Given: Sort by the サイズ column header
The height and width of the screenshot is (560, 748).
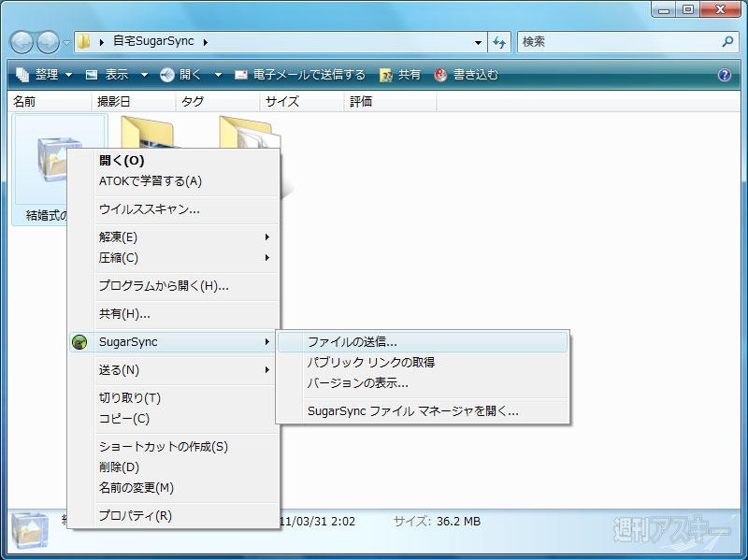Looking at the screenshot, I should pyautogui.click(x=301, y=102).
